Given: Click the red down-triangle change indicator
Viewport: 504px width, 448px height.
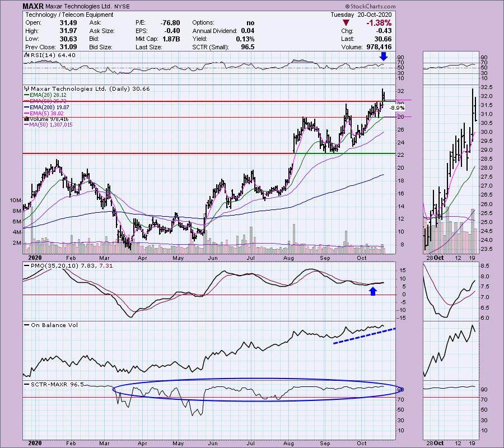Looking at the screenshot, I should click(x=346, y=22).
